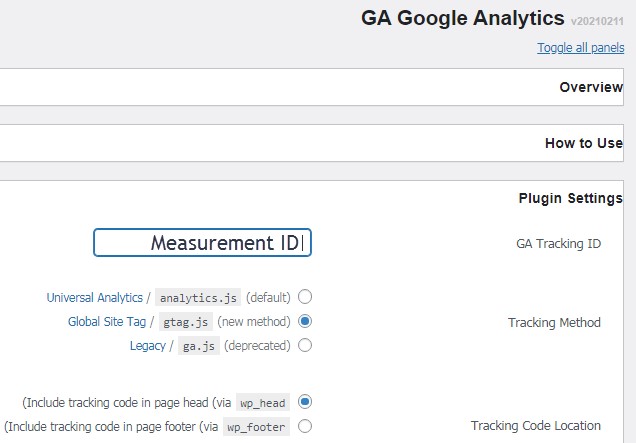Click the Tracking Method label
The height and width of the screenshot is (443, 636).
tap(554, 322)
